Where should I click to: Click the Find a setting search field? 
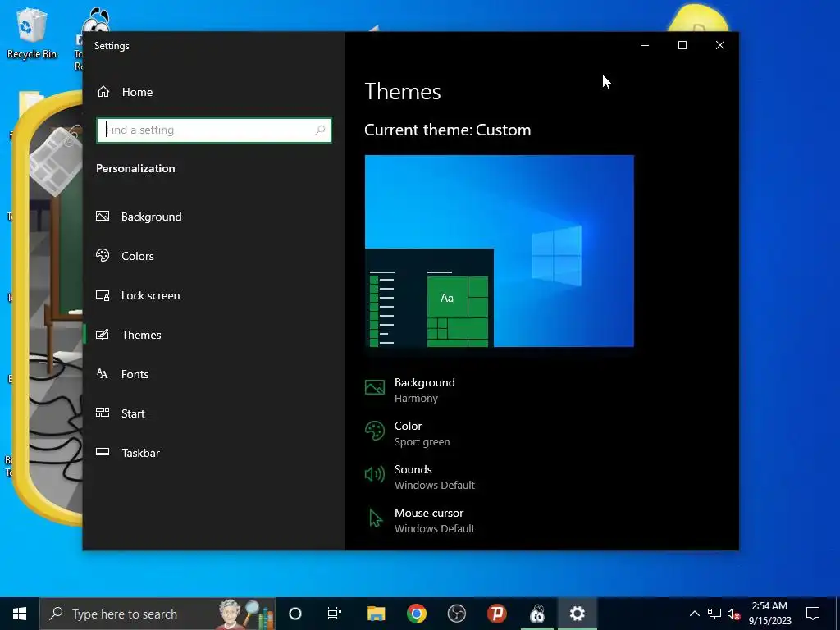point(214,130)
